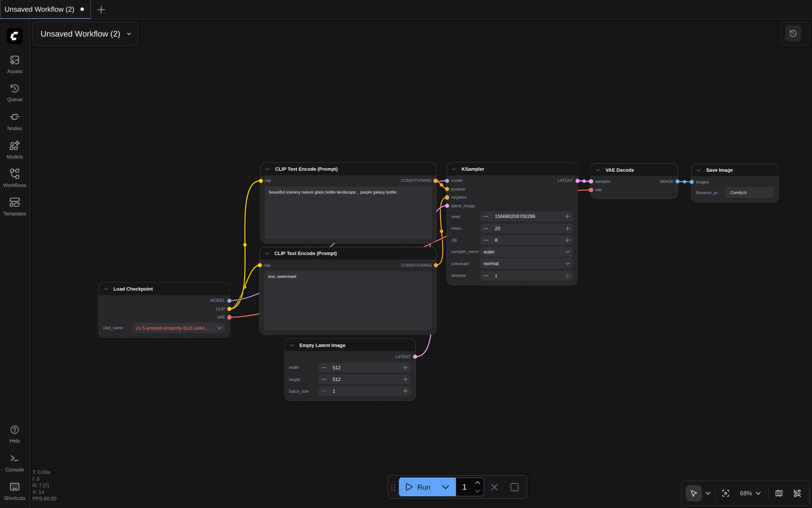Collapse the KSampler node
The image size is (812, 508).
point(454,169)
